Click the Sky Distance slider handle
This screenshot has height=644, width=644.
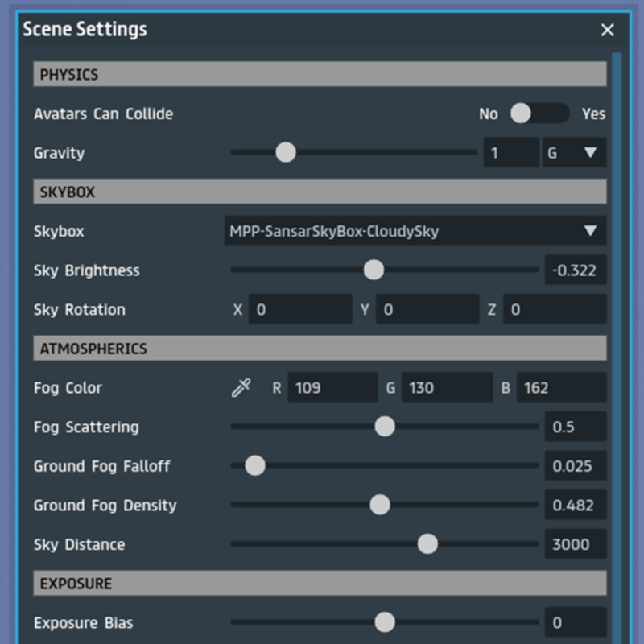427,544
